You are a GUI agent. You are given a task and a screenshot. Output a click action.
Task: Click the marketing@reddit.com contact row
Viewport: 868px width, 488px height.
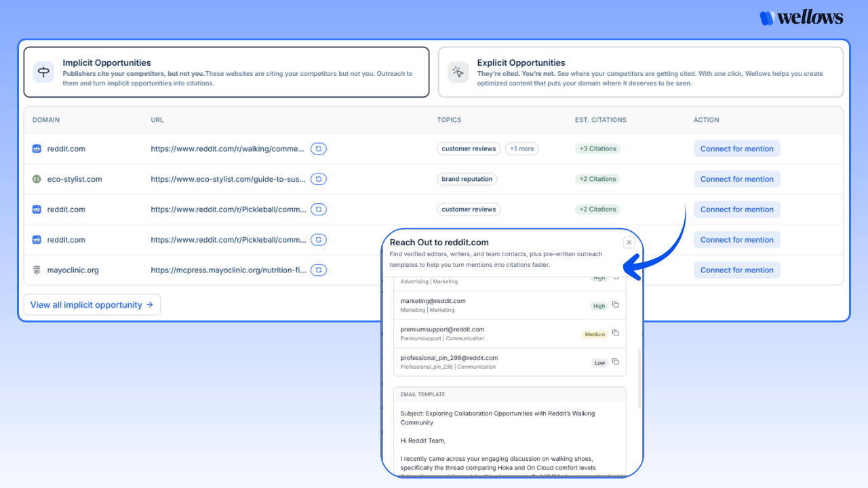pos(510,305)
